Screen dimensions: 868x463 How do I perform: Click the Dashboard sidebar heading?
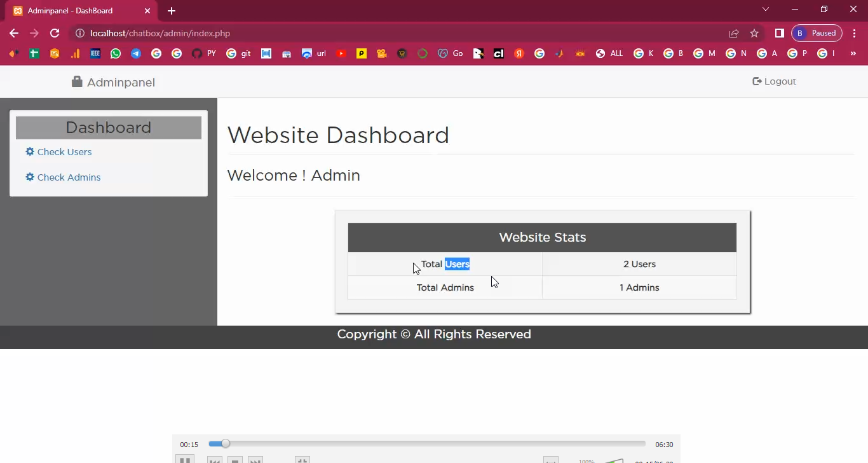109,128
